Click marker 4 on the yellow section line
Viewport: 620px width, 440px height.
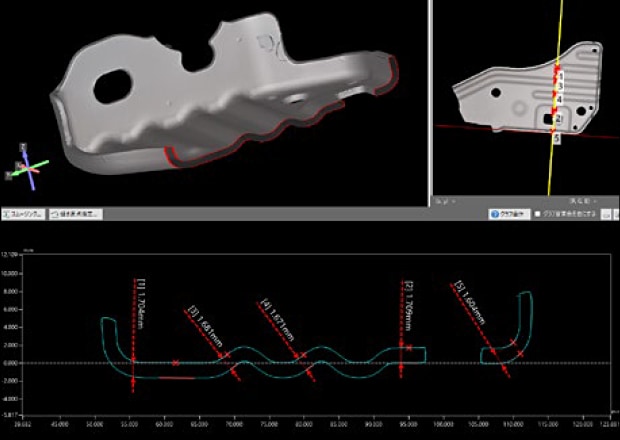click(559, 100)
